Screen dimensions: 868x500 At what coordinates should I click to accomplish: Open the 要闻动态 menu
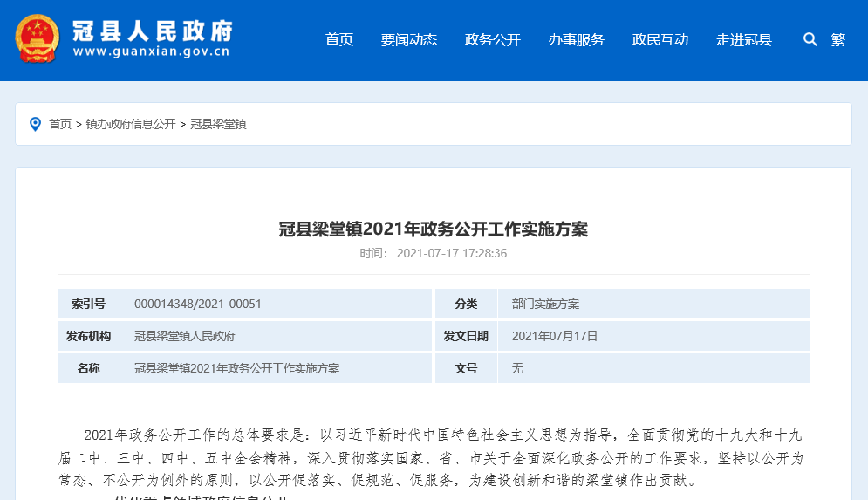409,39
